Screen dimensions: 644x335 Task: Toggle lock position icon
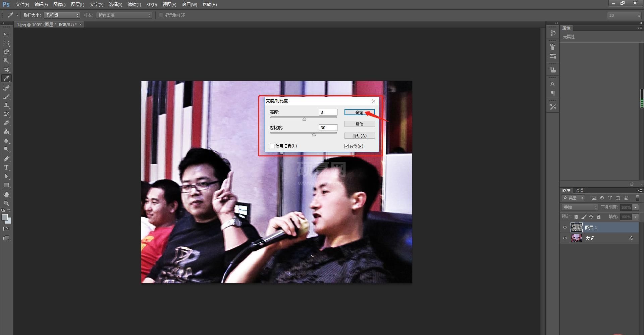(591, 217)
